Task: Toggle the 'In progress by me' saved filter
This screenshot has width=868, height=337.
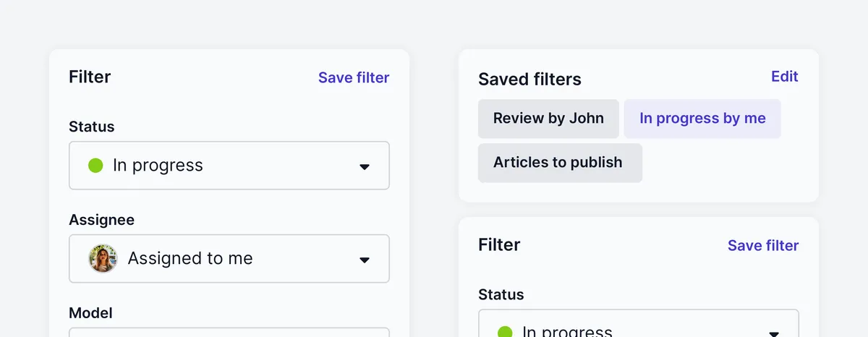Action: coord(702,119)
